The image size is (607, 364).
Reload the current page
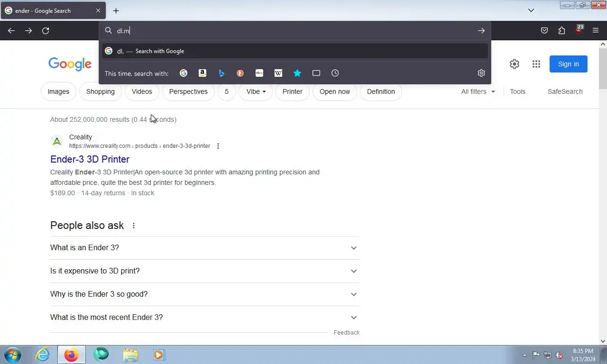point(46,31)
